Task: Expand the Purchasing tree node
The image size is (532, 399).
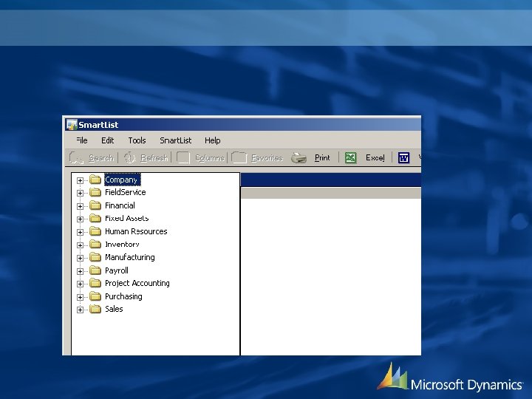Action: 80,297
